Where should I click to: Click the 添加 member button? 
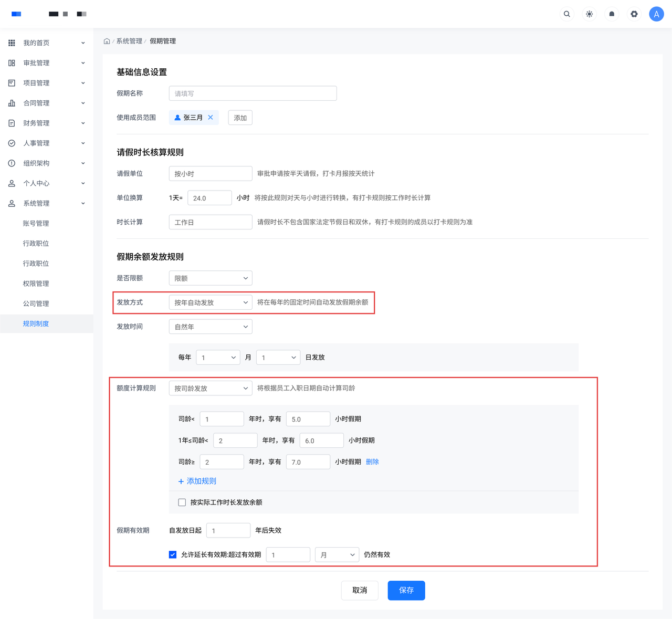pyautogui.click(x=240, y=118)
